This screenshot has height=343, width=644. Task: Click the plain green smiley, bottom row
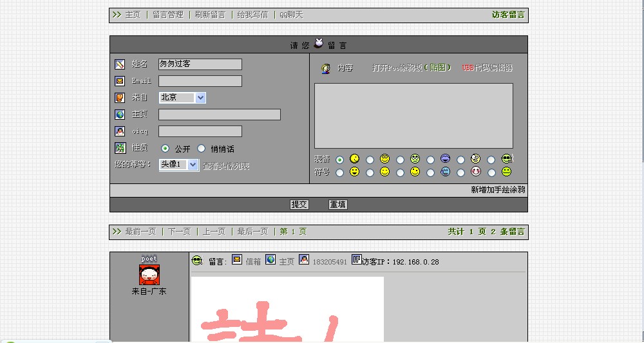pos(506,171)
